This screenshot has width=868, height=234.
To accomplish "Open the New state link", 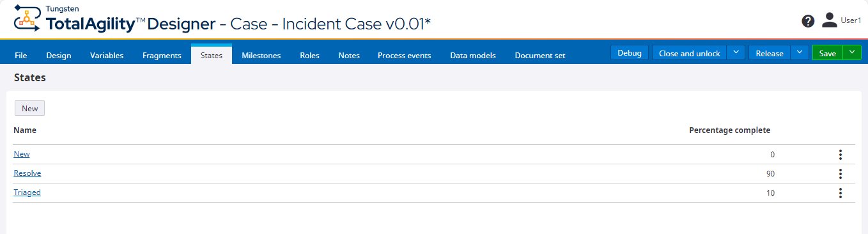I will tap(22, 154).
